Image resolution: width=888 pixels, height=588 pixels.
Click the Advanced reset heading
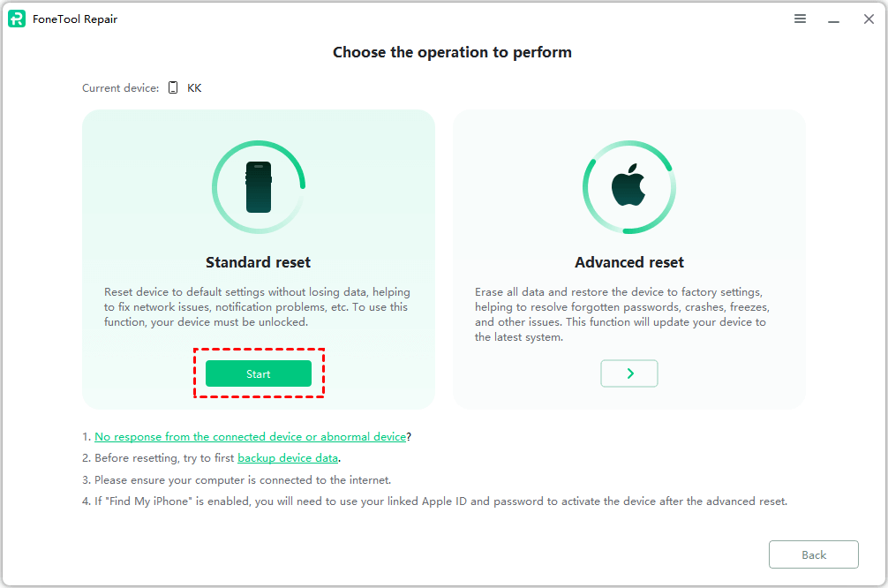pos(629,262)
